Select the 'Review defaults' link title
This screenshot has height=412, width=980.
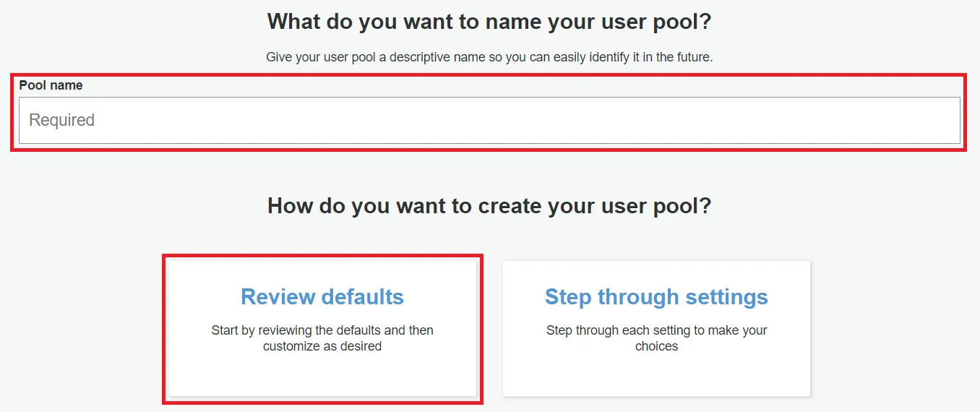tap(322, 297)
